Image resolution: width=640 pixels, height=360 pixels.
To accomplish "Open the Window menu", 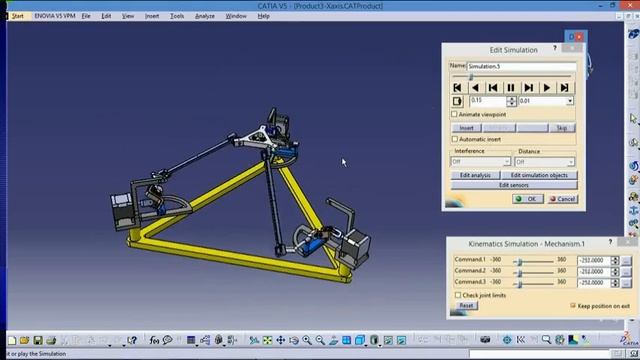I will (236, 16).
